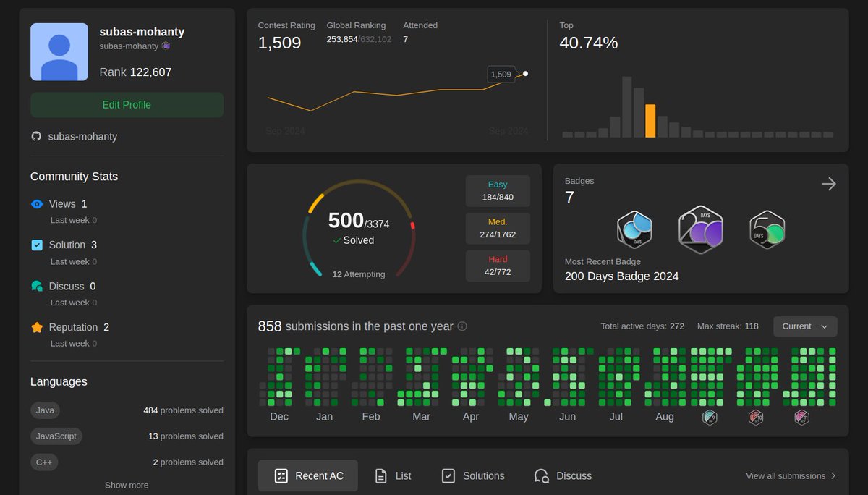
Task: Click the Edit Profile button
Action: coord(127,105)
